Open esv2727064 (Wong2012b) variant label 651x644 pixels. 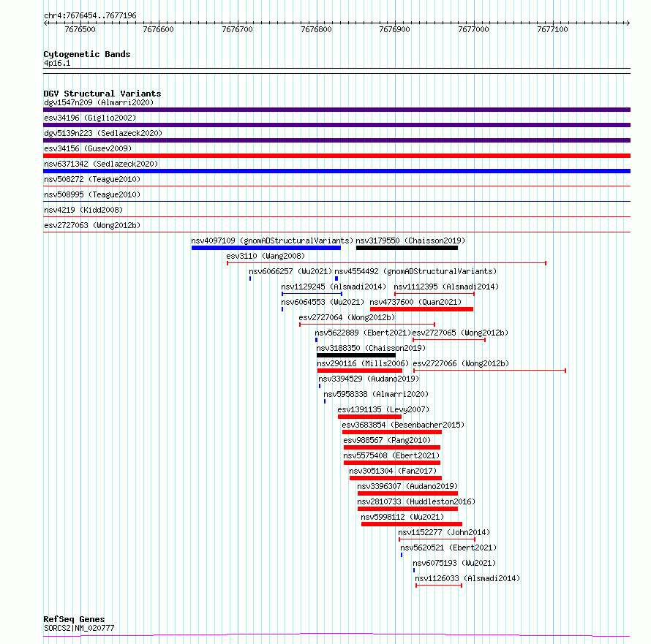[x=347, y=317]
